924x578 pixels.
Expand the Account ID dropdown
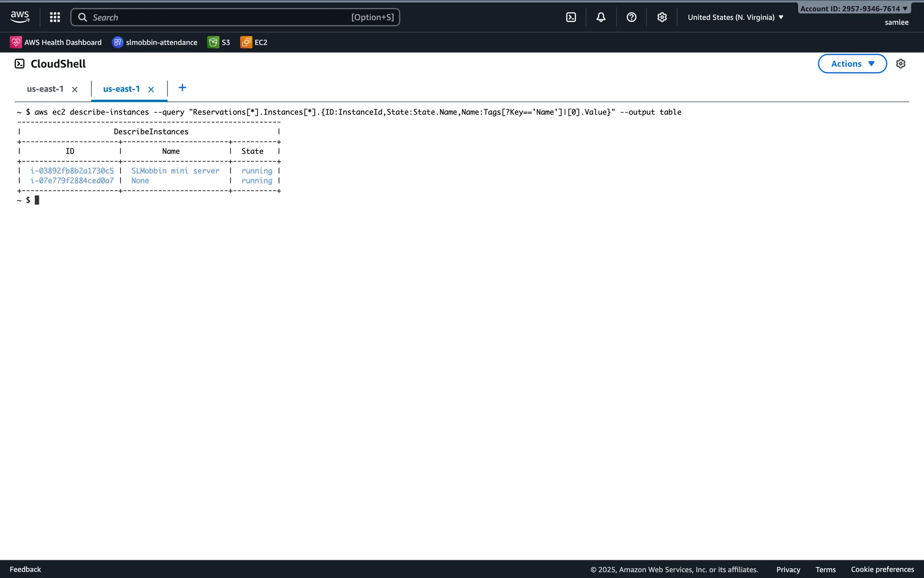click(x=854, y=9)
